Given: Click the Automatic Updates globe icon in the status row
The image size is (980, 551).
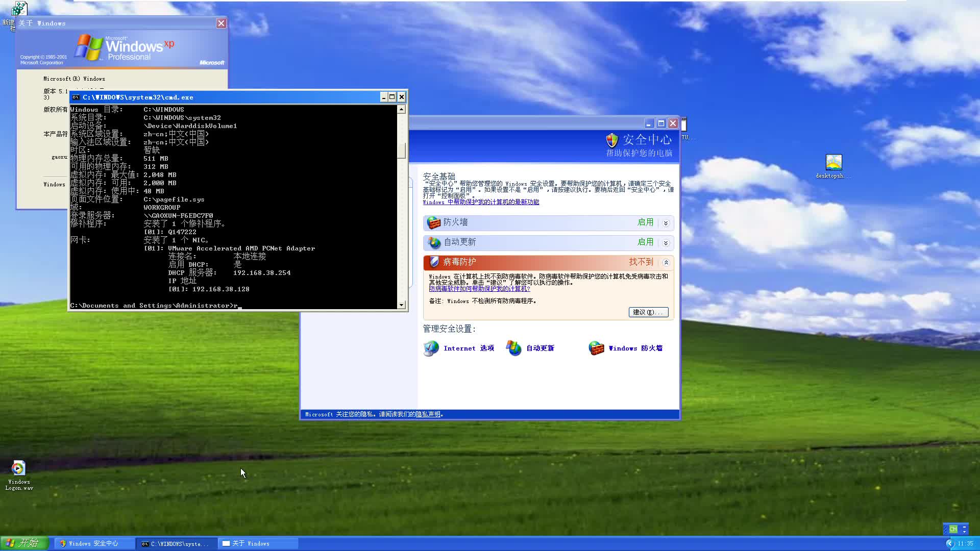Looking at the screenshot, I should (x=434, y=242).
